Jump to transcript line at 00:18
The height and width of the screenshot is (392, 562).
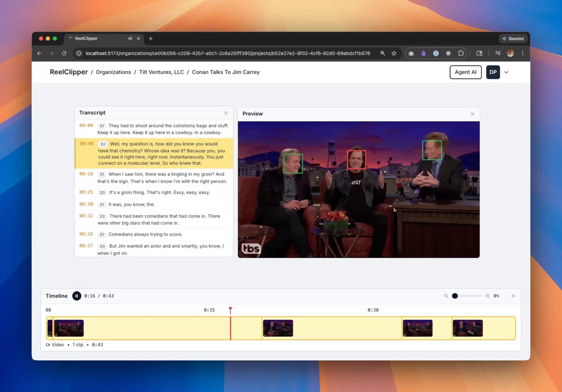(154, 177)
